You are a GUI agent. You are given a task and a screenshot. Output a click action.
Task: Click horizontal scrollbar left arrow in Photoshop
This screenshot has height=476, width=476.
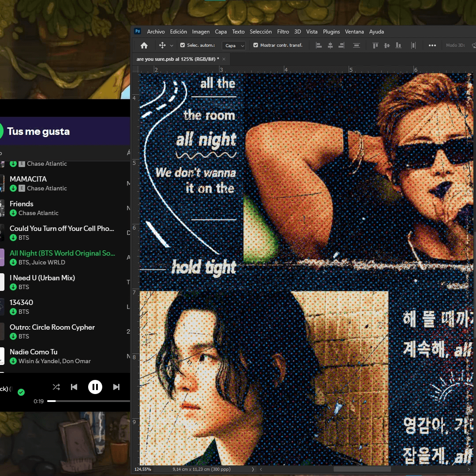tap(261, 469)
